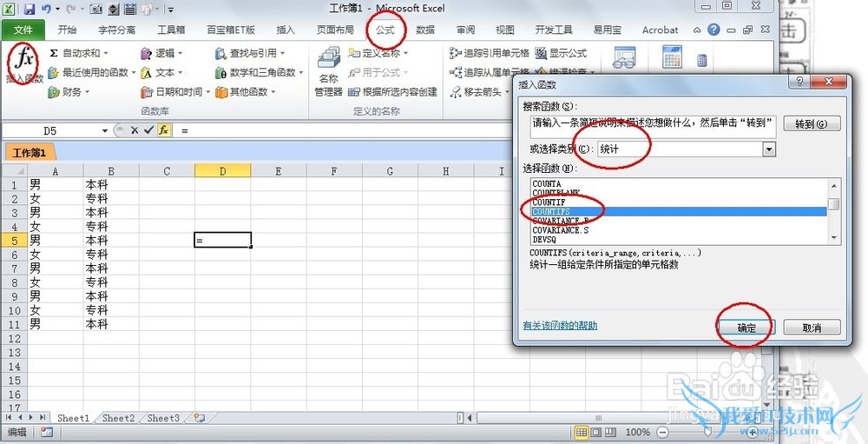Switch to the 数据 Data tab
868x444 pixels.
click(425, 30)
